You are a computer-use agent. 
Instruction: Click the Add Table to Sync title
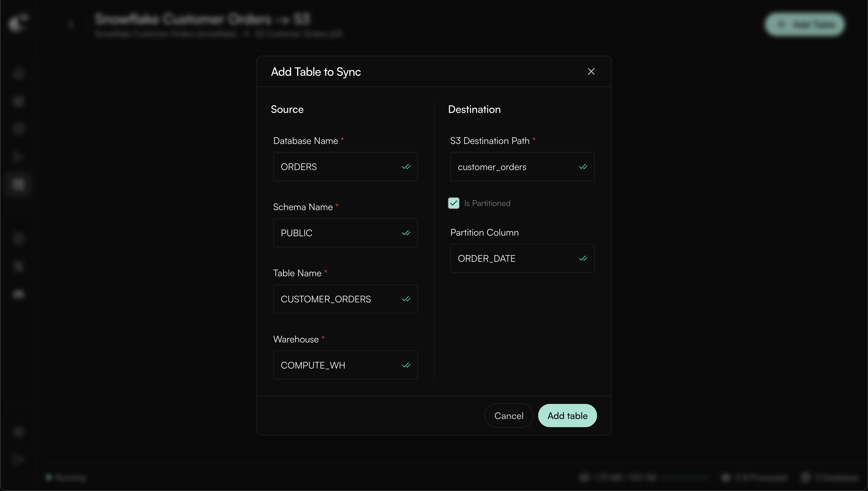pyautogui.click(x=316, y=72)
